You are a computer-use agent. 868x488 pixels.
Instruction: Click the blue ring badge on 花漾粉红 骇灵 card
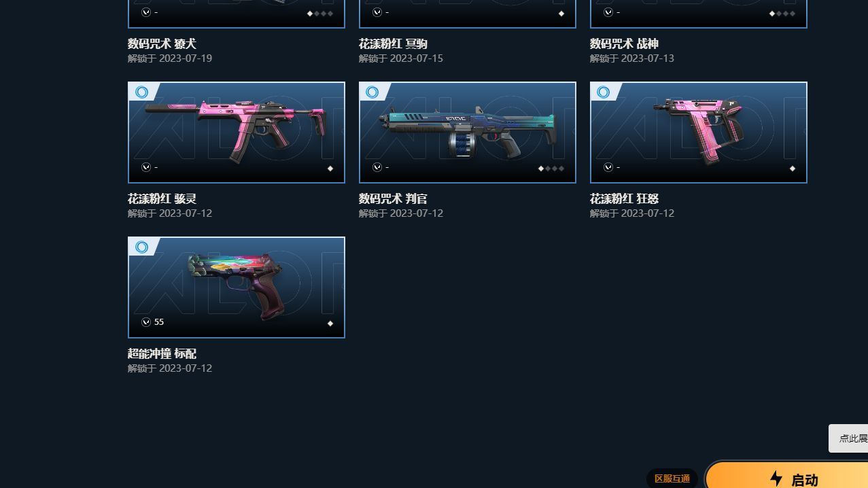pyautogui.click(x=141, y=92)
